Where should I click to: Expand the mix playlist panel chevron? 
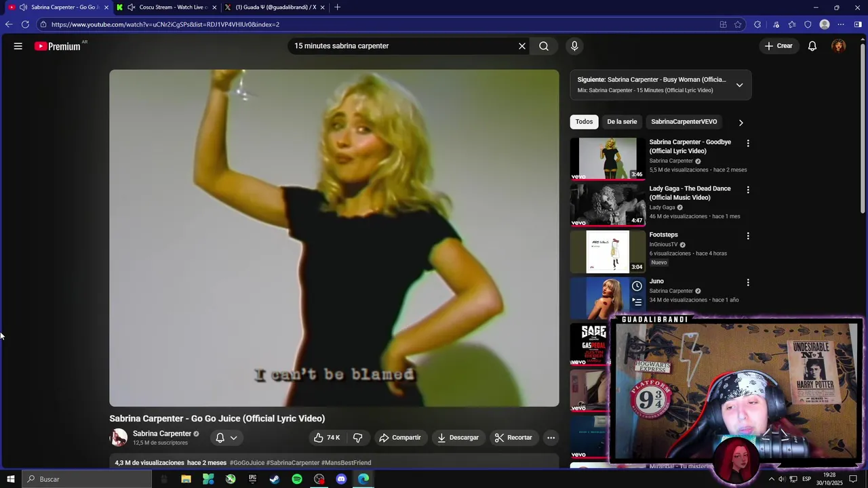pyautogui.click(x=739, y=85)
